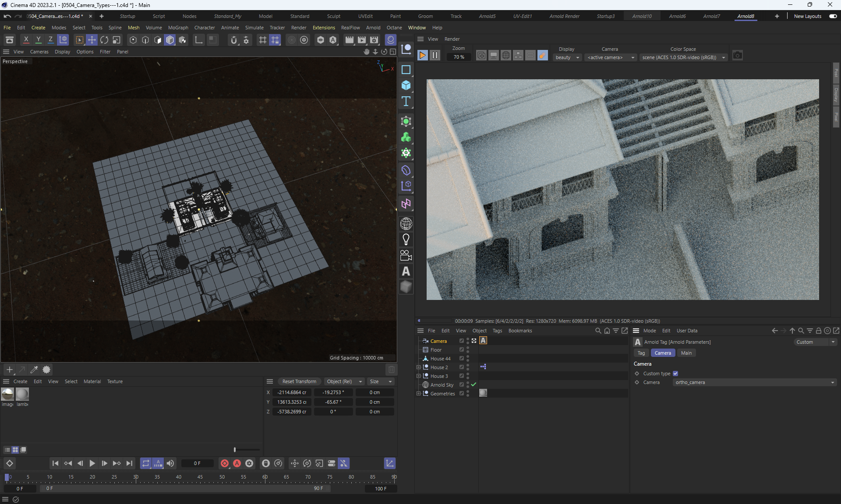Pause the Arnold IPR render

coord(435,56)
